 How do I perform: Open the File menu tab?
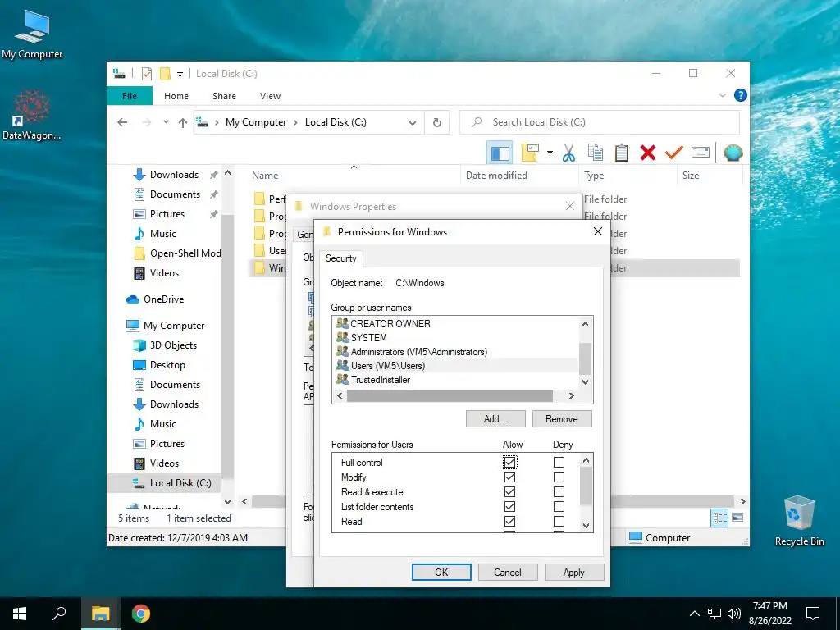(130, 96)
